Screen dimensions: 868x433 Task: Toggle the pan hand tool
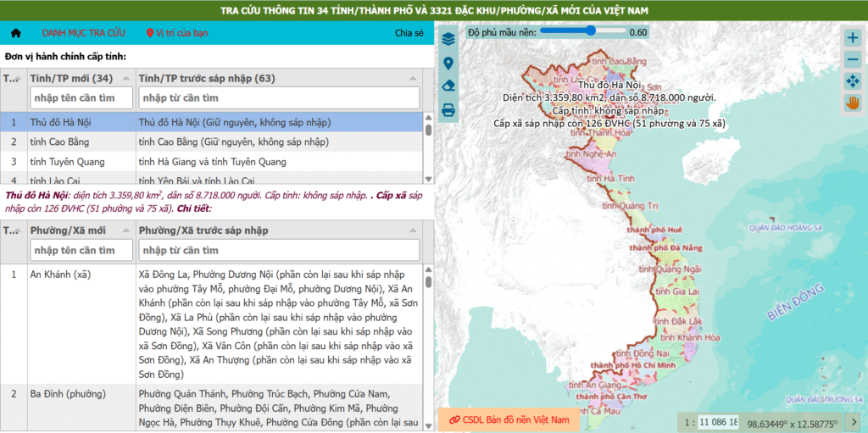853,103
